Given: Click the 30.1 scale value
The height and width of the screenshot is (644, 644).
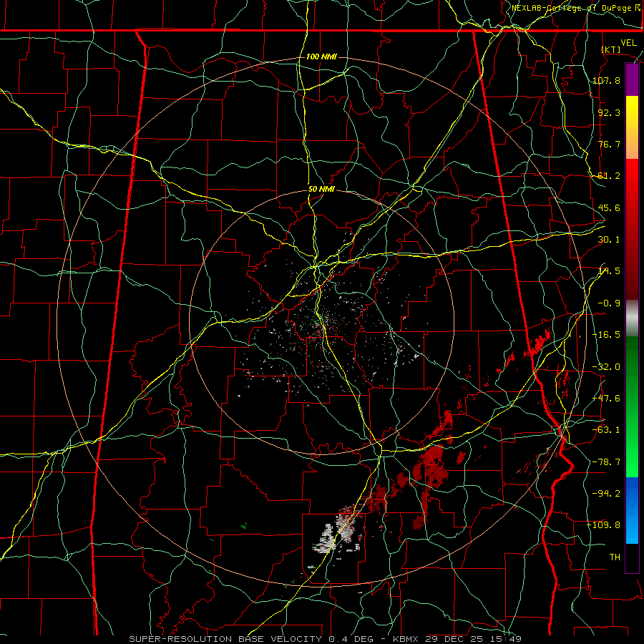Looking at the screenshot, I should 609,240.
